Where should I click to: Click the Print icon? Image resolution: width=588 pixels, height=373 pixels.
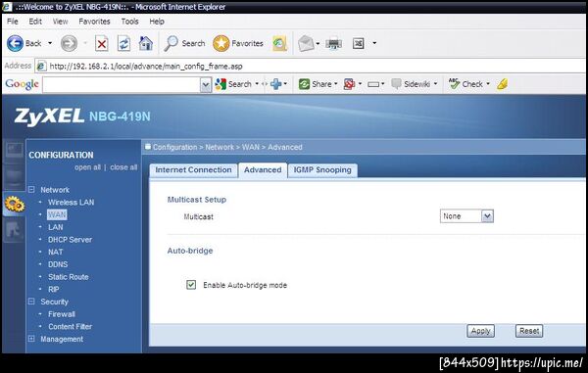(x=334, y=44)
